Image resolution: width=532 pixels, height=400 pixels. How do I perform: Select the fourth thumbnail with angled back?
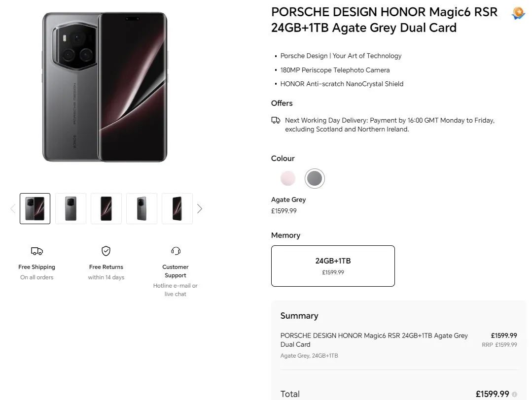pyautogui.click(x=142, y=209)
